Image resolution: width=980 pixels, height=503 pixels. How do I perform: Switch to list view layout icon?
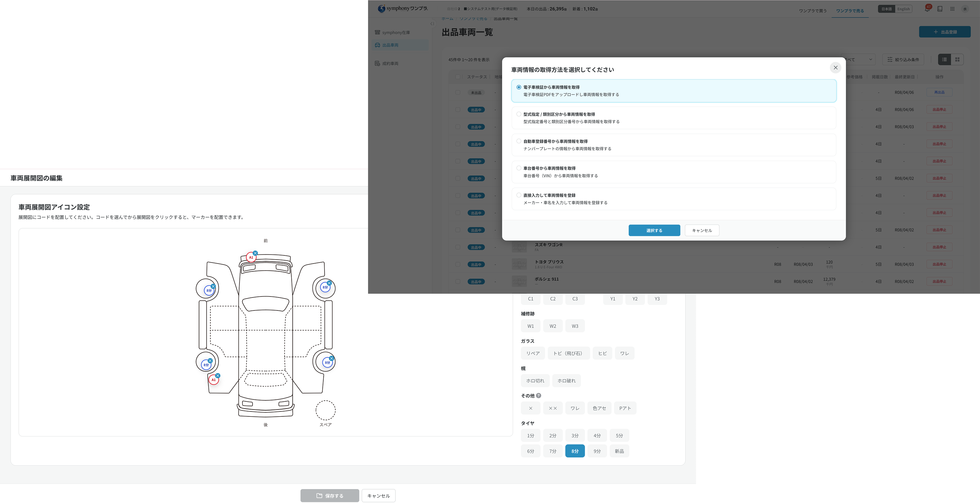[x=944, y=59]
